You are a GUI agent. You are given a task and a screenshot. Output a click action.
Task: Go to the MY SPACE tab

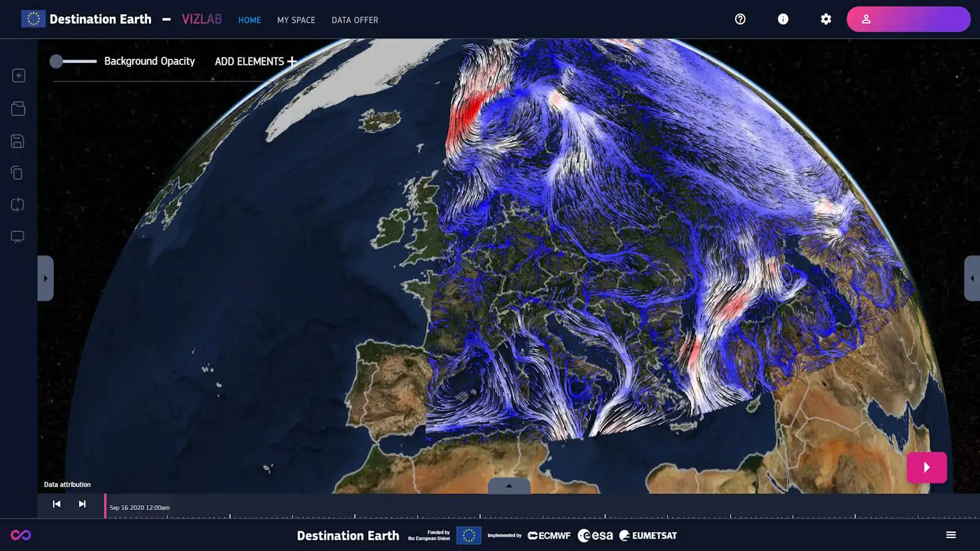[x=296, y=20]
